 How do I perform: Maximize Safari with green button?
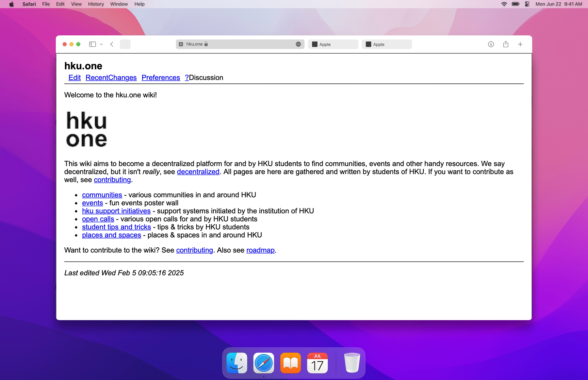[x=78, y=44]
